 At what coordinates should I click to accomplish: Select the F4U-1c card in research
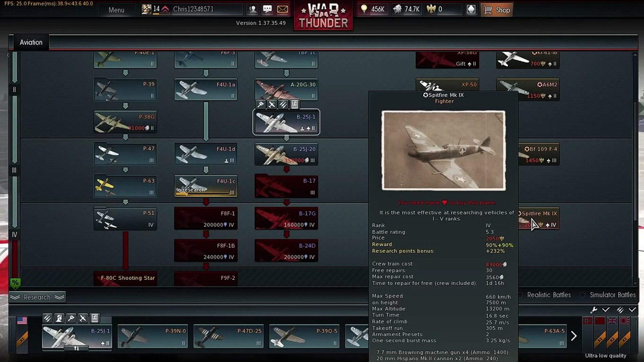click(206, 186)
